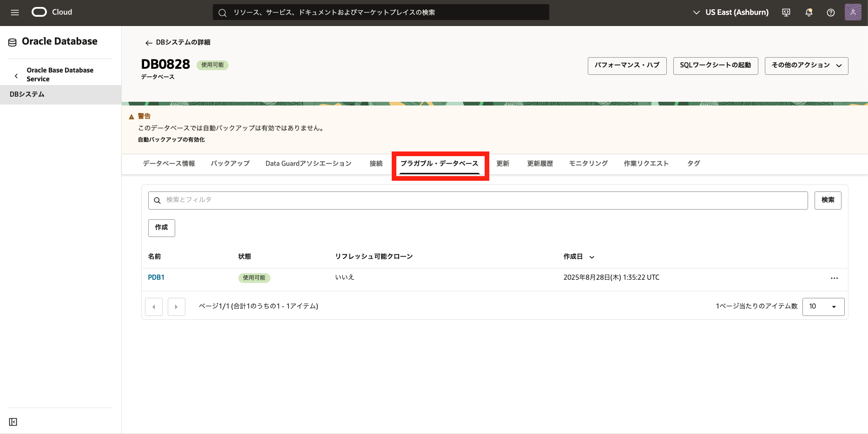Switch to the バックアップ tab
Viewport: 868px width, 434px height.
(230, 164)
